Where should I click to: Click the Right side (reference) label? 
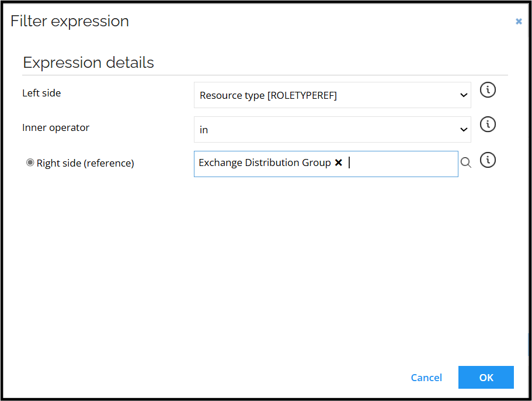85,164
